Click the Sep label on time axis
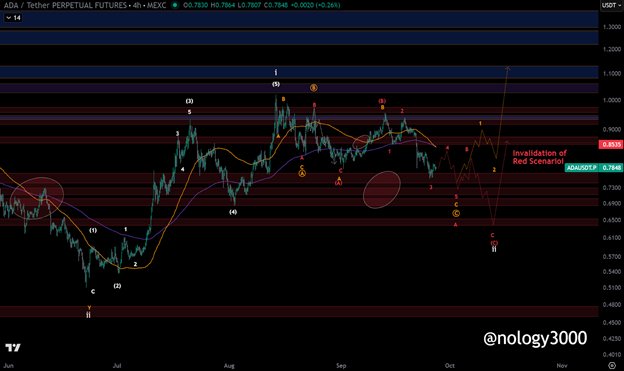This screenshot has height=371, width=624. click(x=341, y=365)
